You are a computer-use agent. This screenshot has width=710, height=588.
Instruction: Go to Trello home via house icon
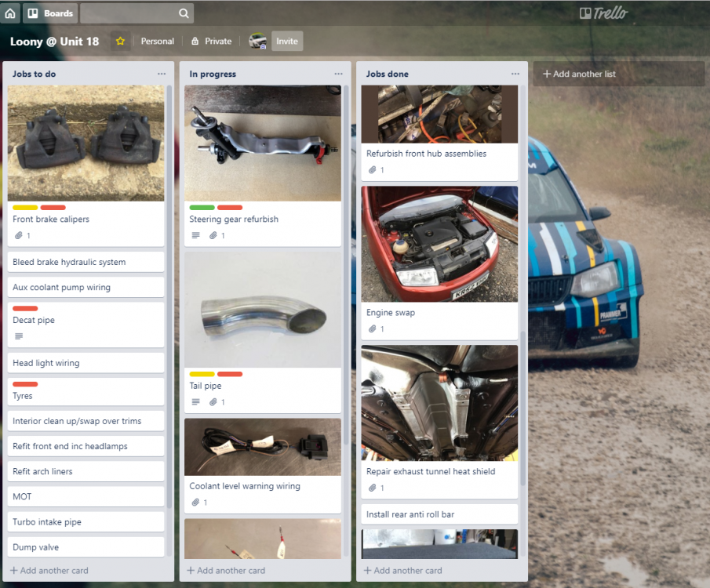point(10,13)
